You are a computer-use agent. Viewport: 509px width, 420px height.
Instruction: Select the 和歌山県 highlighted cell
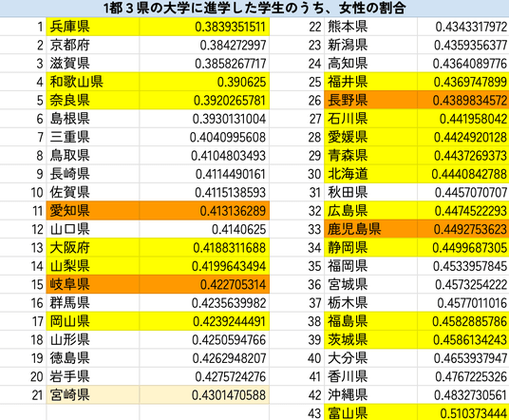[x=93, y=82]
